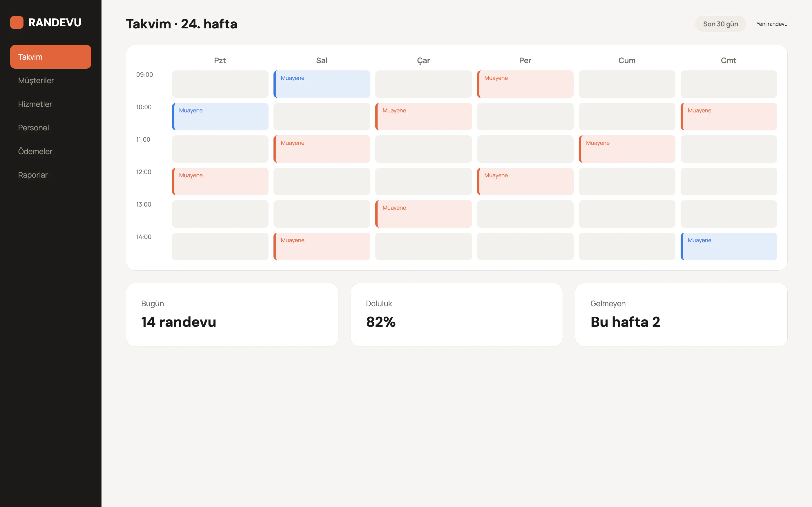
Task: Open the Gelmeyen Bu hafta 2 card
Action: pos(681,315)
